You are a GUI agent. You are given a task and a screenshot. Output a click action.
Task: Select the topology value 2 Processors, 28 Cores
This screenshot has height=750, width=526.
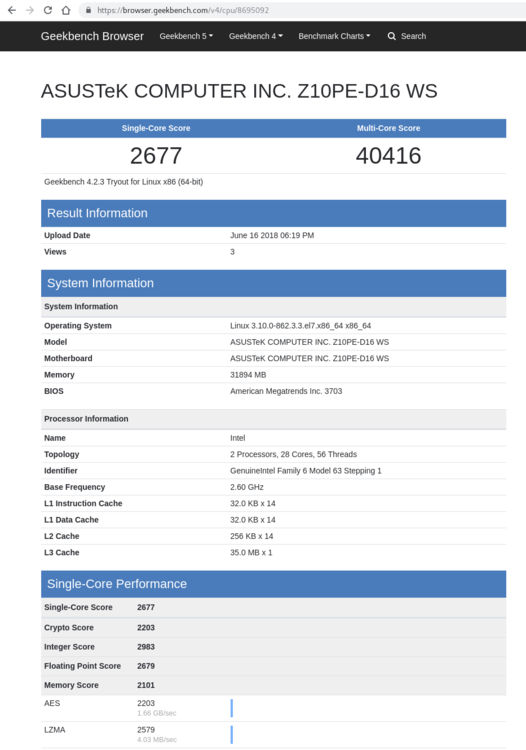pyautogui.click(x=293, y=454)
